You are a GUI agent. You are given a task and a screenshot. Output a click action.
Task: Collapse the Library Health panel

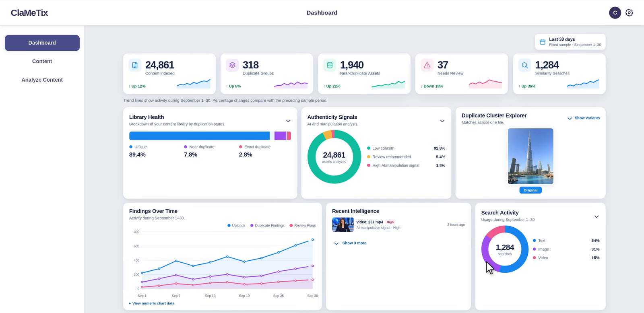coord(288,121)
